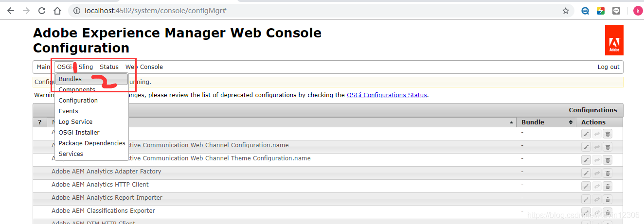Open the user profile avatar in Chrome

[x=638, y=11]
